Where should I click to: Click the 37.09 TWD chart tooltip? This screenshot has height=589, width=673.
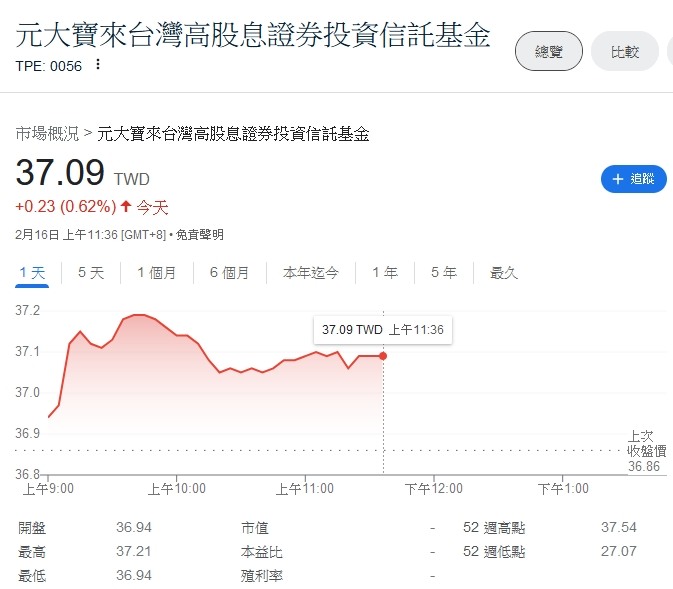[x=383, y=330]
